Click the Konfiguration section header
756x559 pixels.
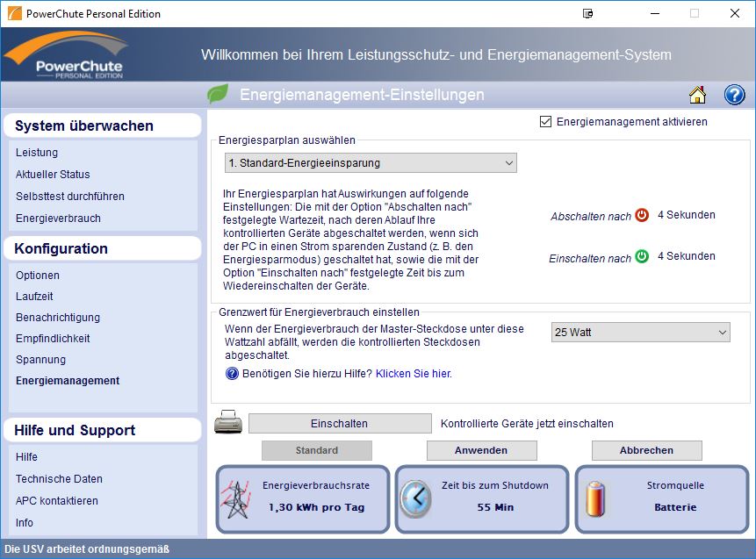pyautogui.click(x=102, y=248)
